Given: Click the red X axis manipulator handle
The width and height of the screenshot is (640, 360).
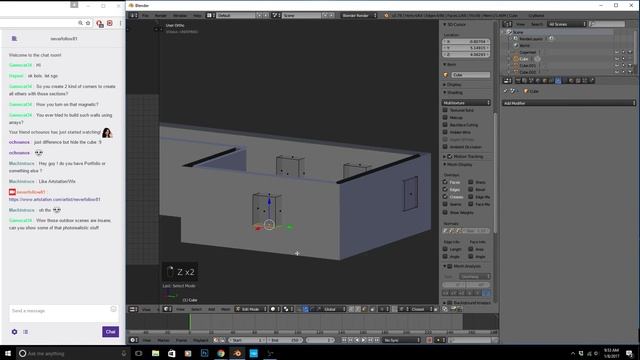Looking at the screenshot, I should click(258, 228).
